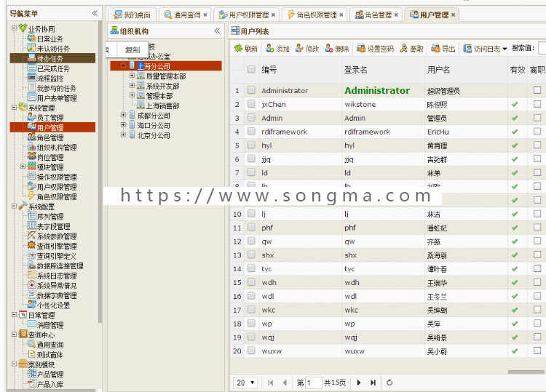Click the horizontal scrollbar below user table
Viewport: 546px width, 392px height.
coord(525,372)
